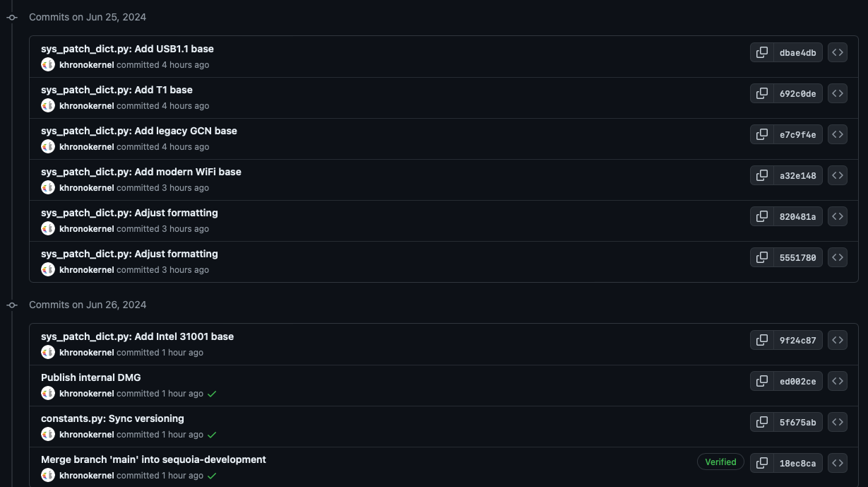Open khronokernel author link on Intel 31001 commit

pyautogui.click(x=86, y=352)
